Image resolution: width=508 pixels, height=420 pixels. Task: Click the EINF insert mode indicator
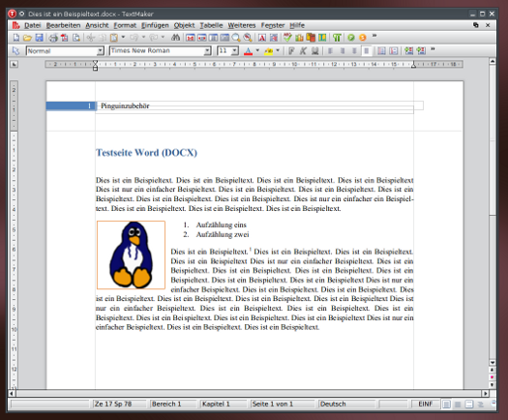(425, 404)
